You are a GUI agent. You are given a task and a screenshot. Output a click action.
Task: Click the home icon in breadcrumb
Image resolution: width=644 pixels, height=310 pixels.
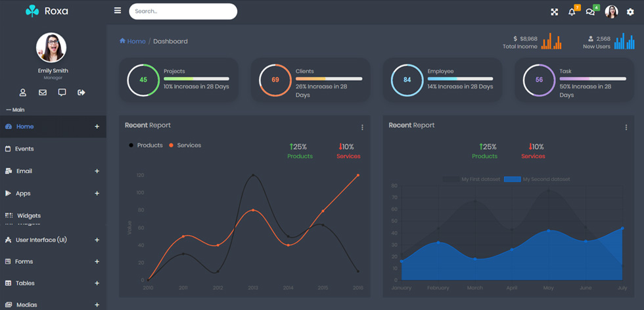122,41
